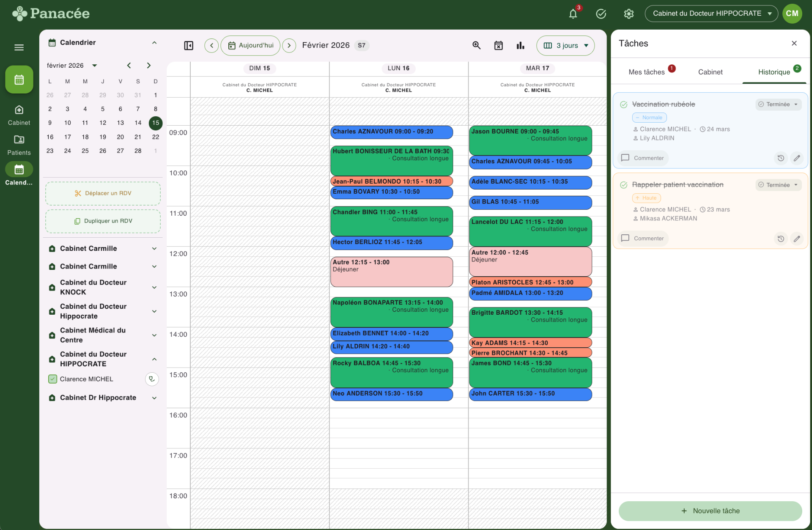Switch to the Mes tâches tab
This screenshot has height=530, width=812.
coord(646,72)
